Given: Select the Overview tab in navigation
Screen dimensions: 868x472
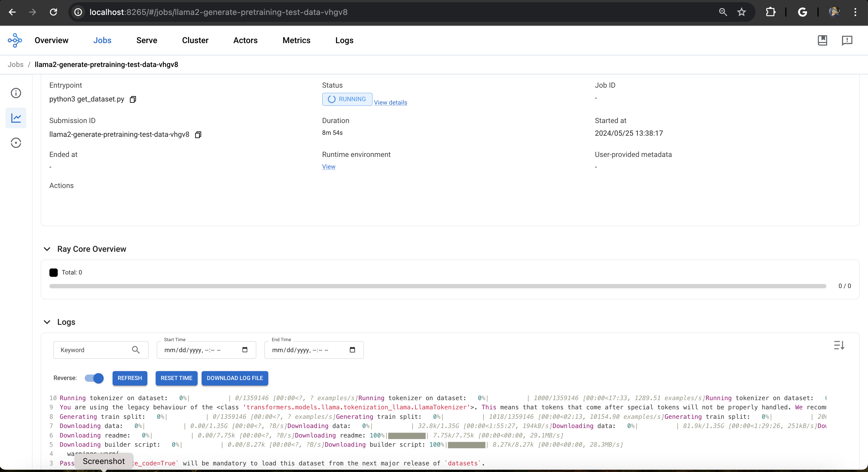Looking at the screenshot, I should (51, 40).
